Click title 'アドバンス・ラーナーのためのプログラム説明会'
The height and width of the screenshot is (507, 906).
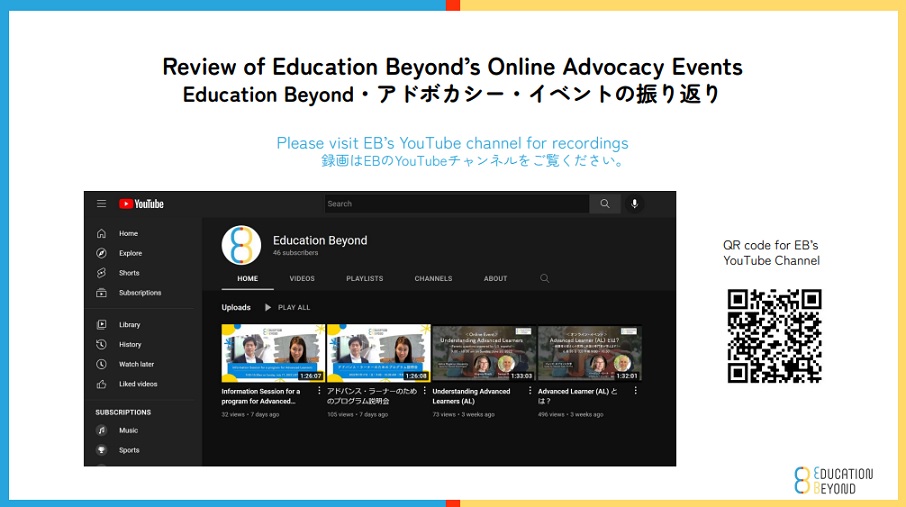pyautogui.click(x=372, y=397)
